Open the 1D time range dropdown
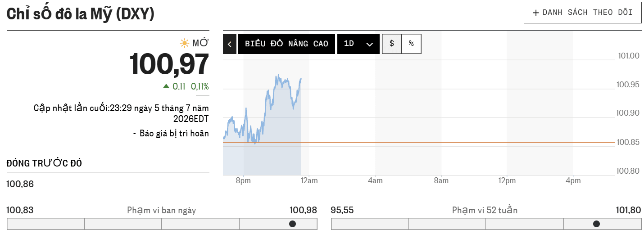 (358, 44)
